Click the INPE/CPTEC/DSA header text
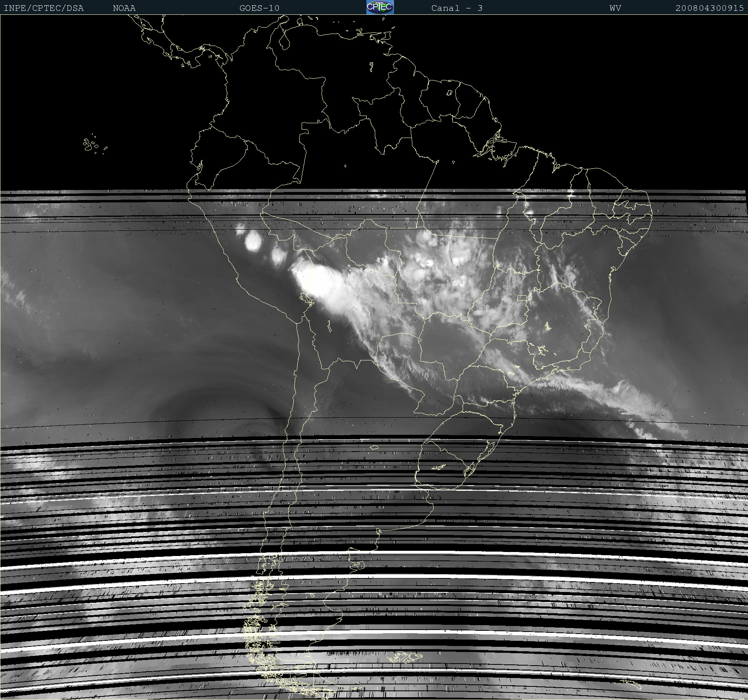 point(44,8)
